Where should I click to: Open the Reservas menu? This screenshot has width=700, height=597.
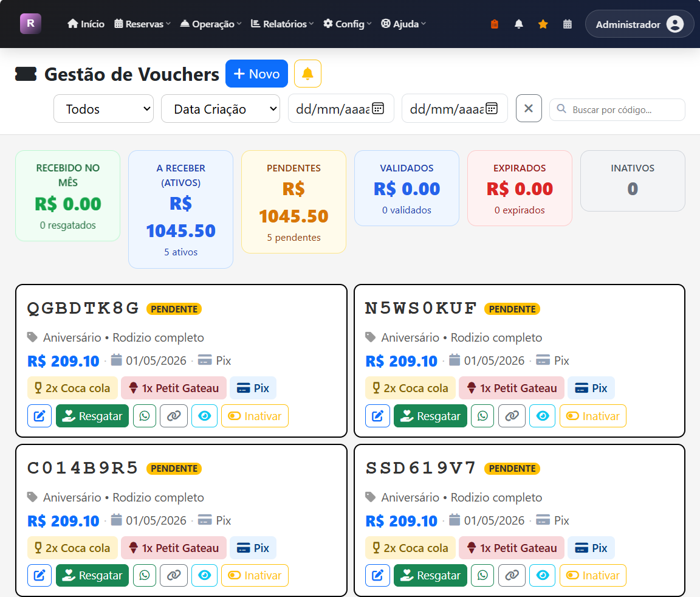pyautogui.click(x=142, y=24)
